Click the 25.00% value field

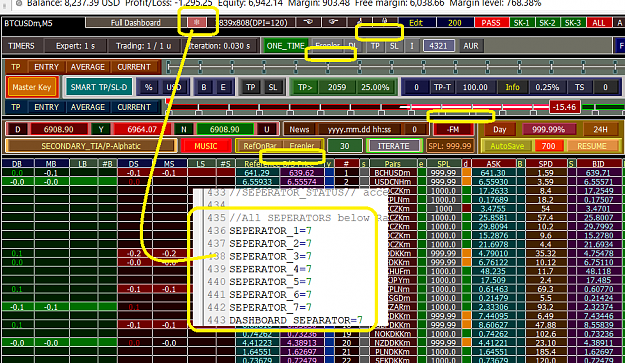coord(375,87)
